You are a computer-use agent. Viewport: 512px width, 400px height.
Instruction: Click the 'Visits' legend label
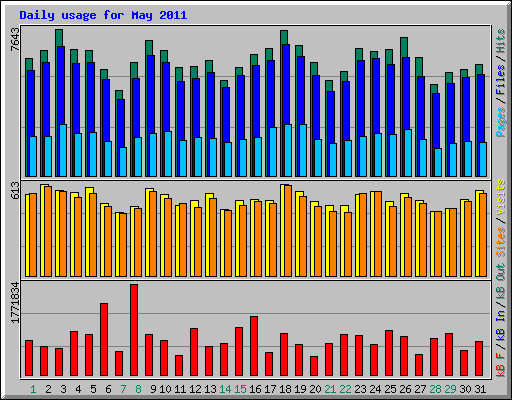click(501, 197)
